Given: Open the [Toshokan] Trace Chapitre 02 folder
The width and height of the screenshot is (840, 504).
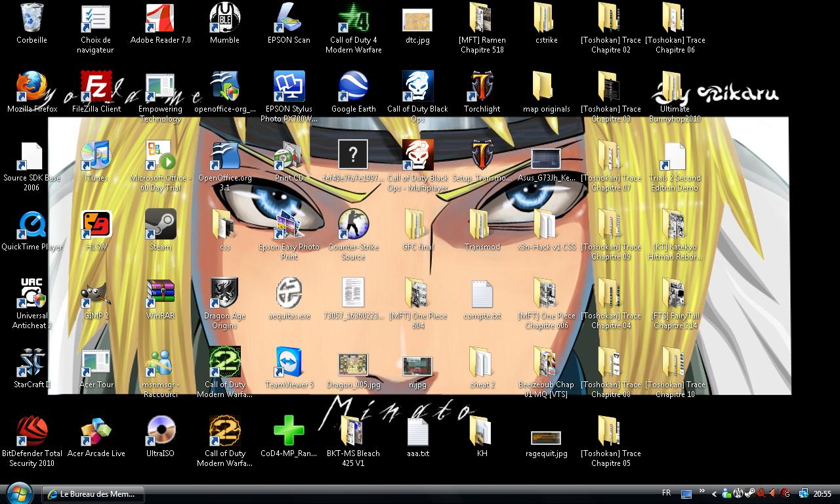Looking at the screenshot, I should [610, 18].
